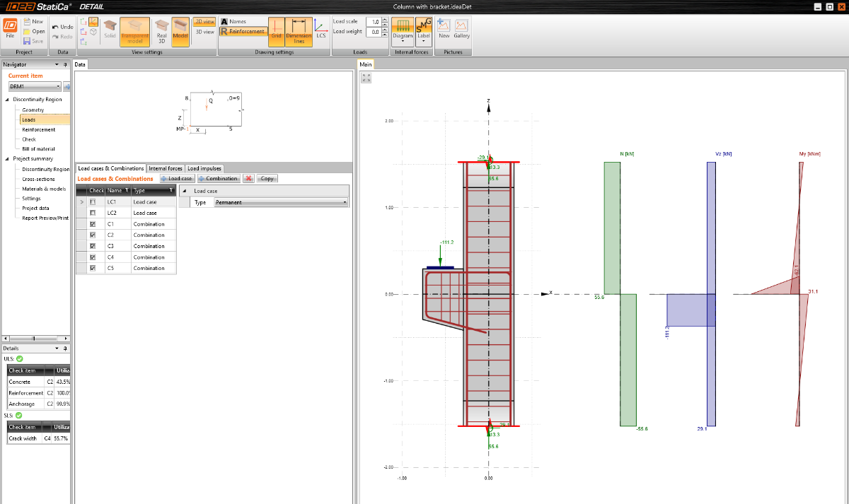Click the Load scale input field
This screenshot has height=504, width=849.
[x=375, y=22]
